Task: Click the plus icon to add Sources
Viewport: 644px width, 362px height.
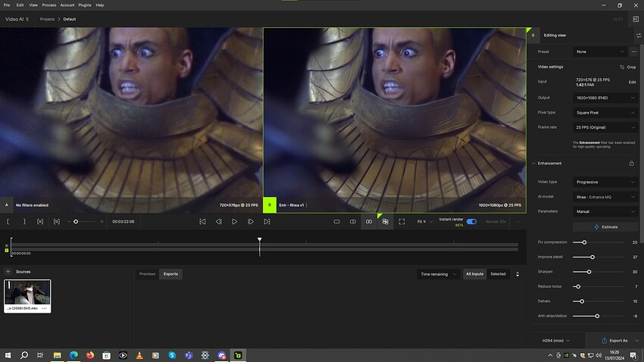Action: [x=8, y=271]
